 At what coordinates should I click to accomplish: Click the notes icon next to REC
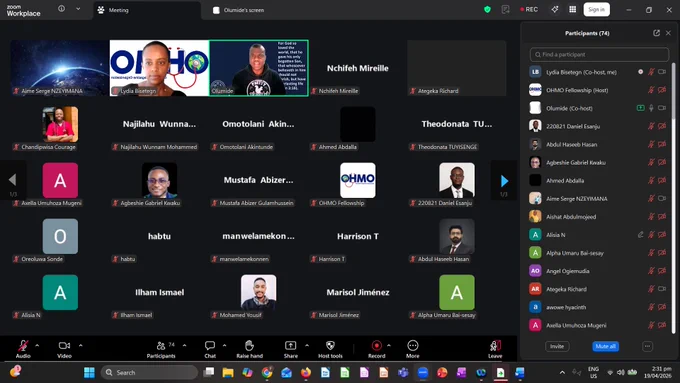pos(505,10)
